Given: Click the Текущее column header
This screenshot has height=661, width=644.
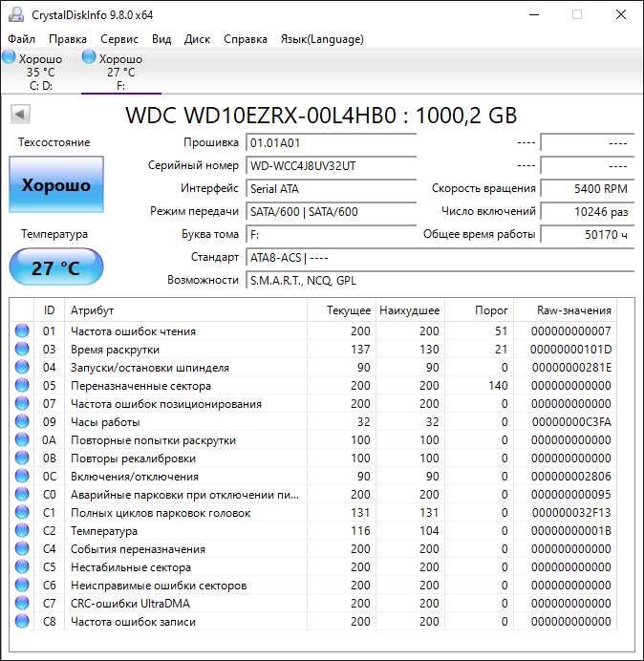Looking at the screenshot, I should tap(342, 310).
